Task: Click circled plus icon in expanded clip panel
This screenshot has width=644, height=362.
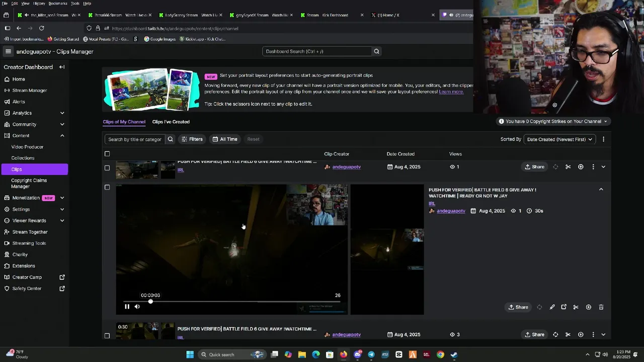Action: pos(589,307)
